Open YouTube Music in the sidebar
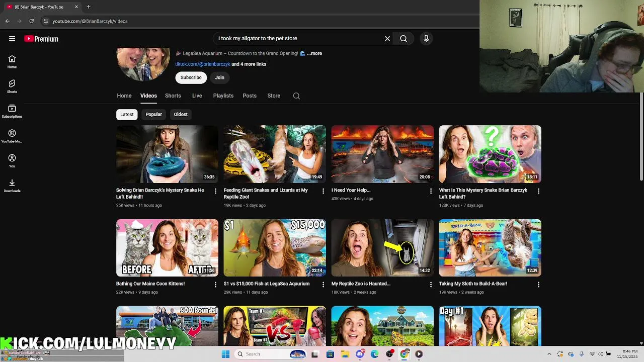Viewport: 644px width, 362px height. 12,136
